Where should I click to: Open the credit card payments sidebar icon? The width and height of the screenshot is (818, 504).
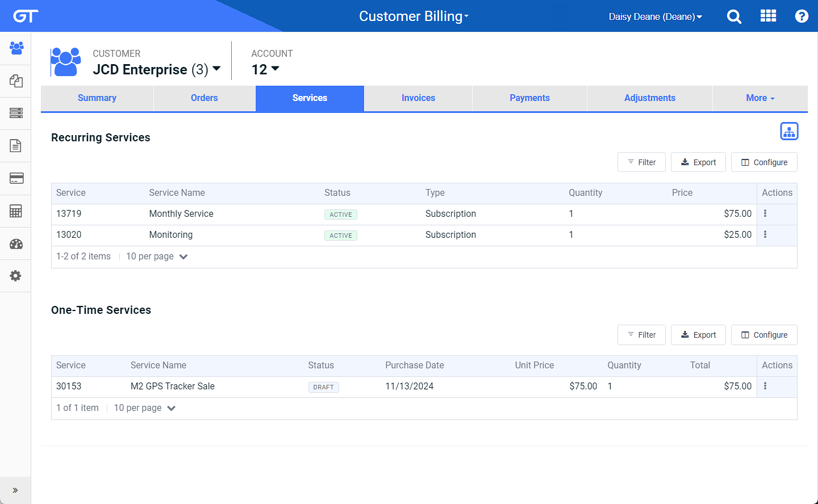16,178
